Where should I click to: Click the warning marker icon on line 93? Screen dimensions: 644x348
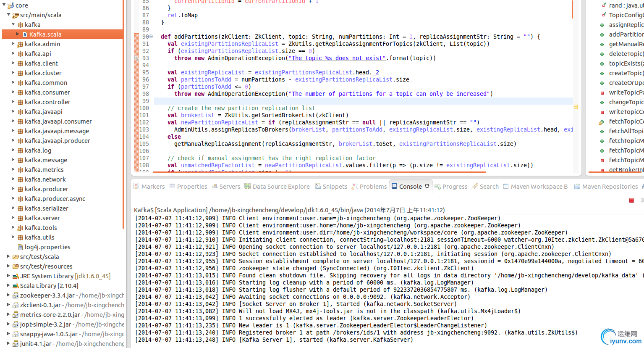136,58
